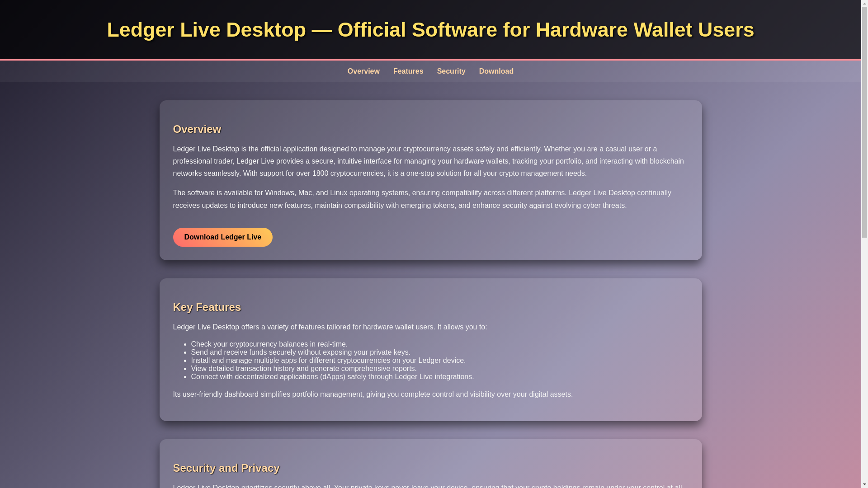This screenshot has height=488, width=868.
Task: Click the Windows, Mac, and Linux paragraph
Action: 421,199
